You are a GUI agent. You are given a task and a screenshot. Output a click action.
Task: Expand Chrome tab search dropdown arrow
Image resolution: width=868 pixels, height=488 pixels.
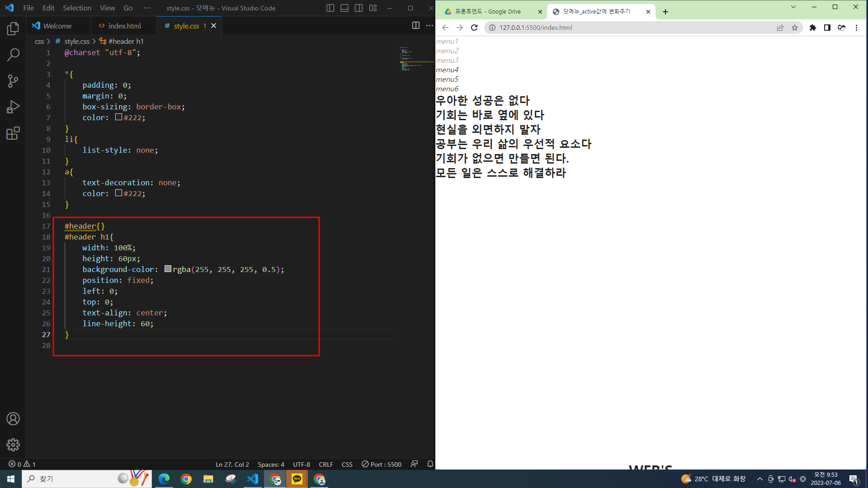793,7
